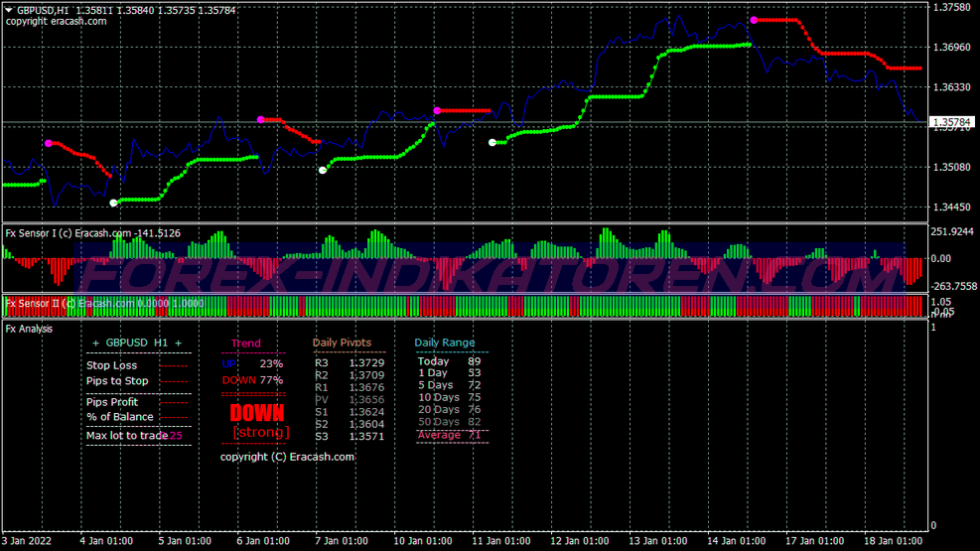Click the Daily Pivots section header
Screen dimensions: 980x551
point(342,343)
